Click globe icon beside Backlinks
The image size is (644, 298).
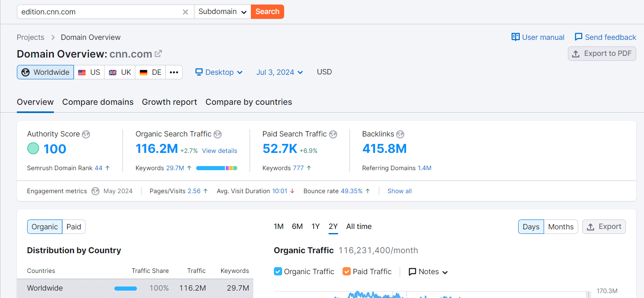pyautogui.click(x=400, y=134)
